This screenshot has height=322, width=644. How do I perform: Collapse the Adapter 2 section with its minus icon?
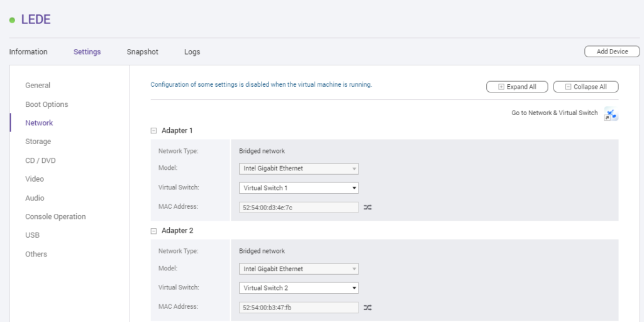[x=153, y=231]
